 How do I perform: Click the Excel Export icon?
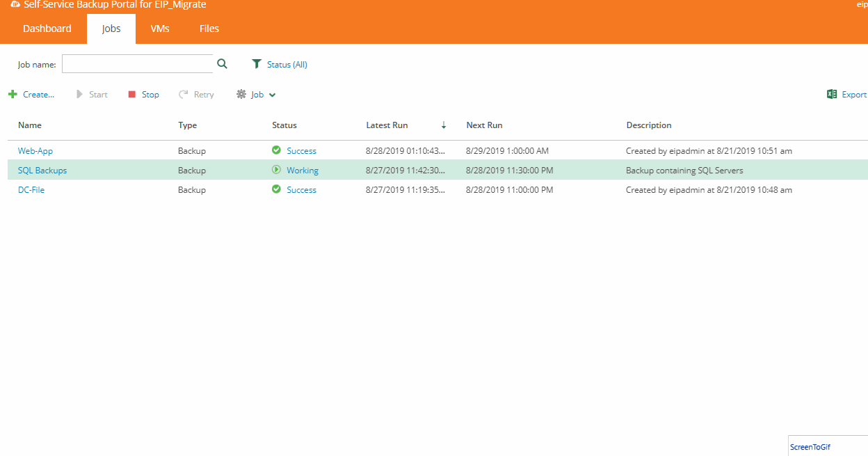832,94
